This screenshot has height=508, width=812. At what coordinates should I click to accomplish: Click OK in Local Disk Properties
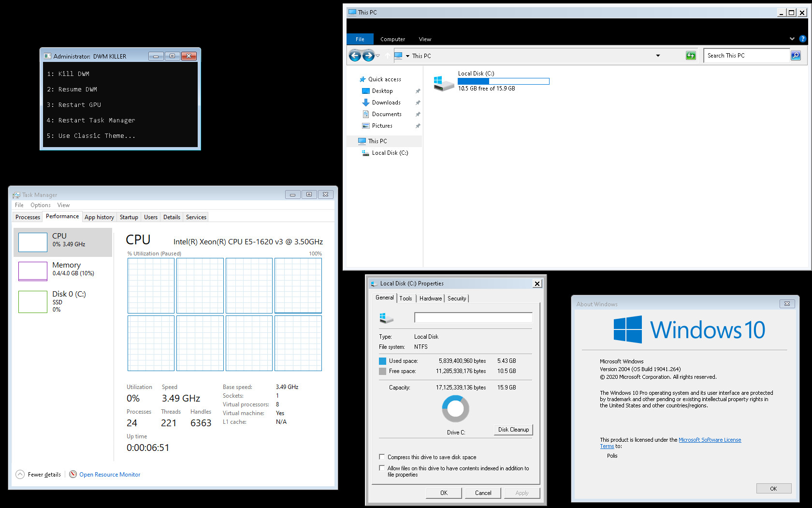click(444, 493)
